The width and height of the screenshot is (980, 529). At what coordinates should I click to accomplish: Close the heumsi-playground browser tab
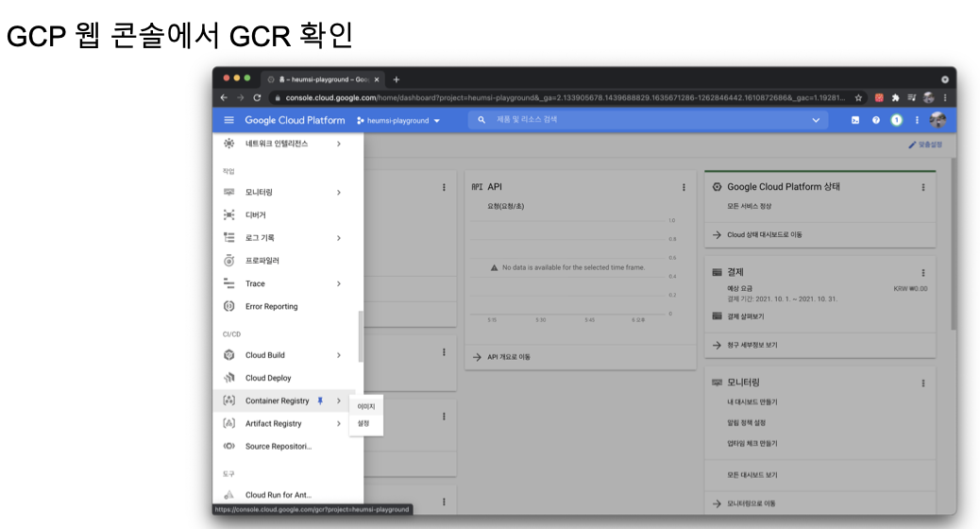377,79
